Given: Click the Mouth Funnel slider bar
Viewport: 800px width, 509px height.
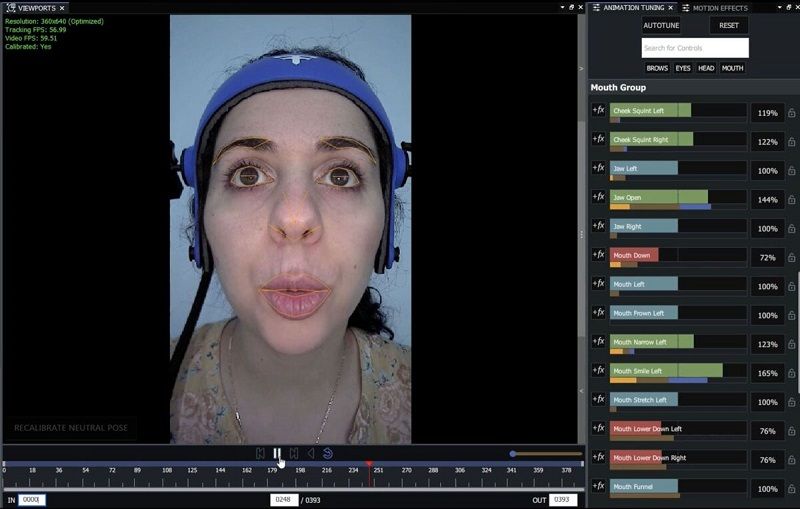Looking at the screenshot, I should click(678, 486).
